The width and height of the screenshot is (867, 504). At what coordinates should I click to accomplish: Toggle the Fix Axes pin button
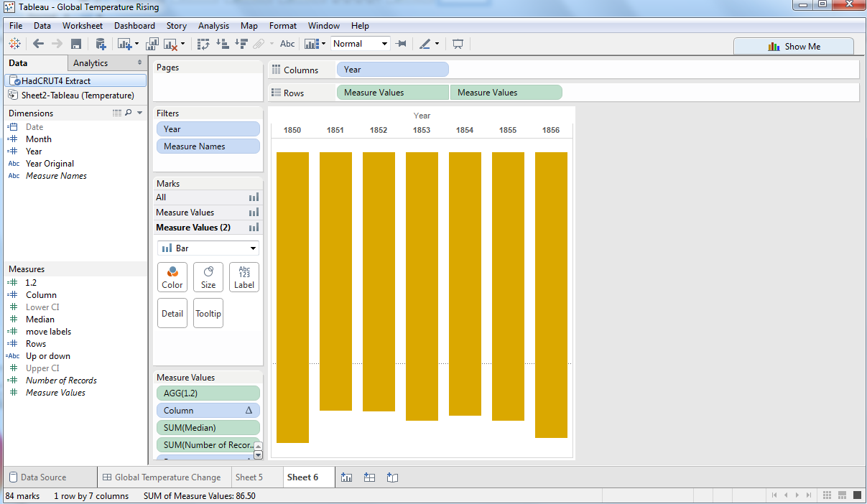click(x=402, y=44)
